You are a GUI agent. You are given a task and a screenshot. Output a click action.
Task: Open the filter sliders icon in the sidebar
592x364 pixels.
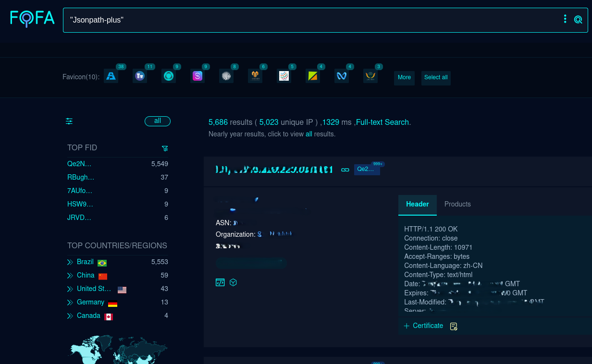click(x=69, y=121)
